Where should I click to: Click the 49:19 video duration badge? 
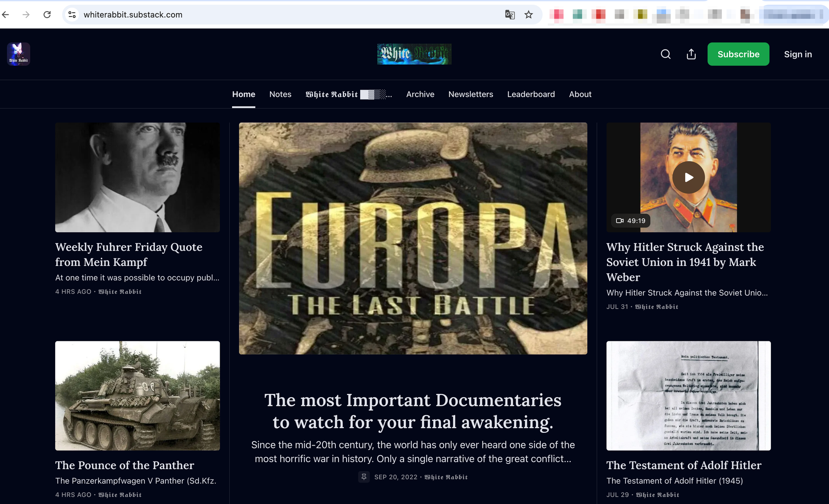pos(630,221)
